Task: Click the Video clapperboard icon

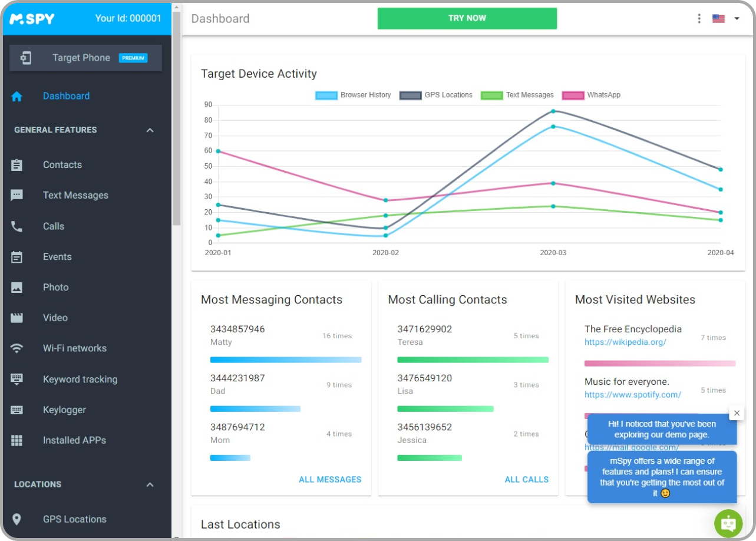Action: (16, 318)
